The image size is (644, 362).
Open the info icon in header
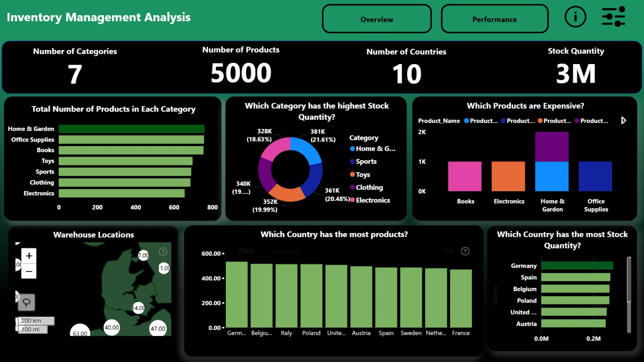(x=575, y=17)
